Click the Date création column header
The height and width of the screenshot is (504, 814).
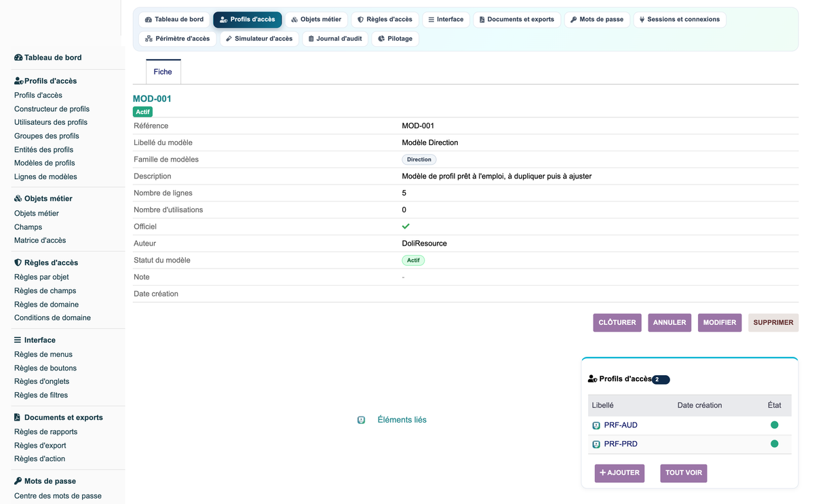pyautogui.click(x=699, y=405)
